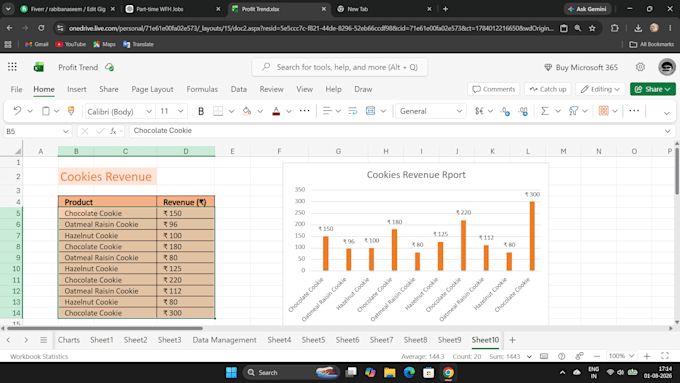The image size is (680, 383).
Task: Click the currency format icon
Action: coord(479,111)
